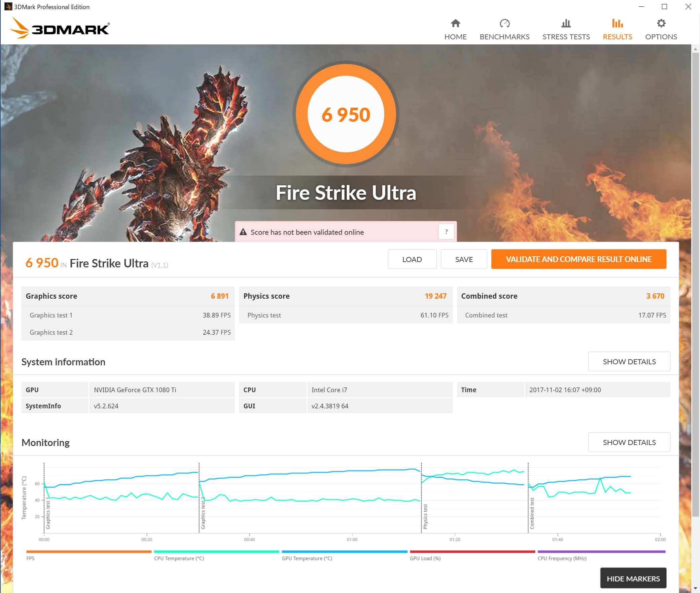
Task: Expand System information with Show Details
Action: (x=629, y=362)
